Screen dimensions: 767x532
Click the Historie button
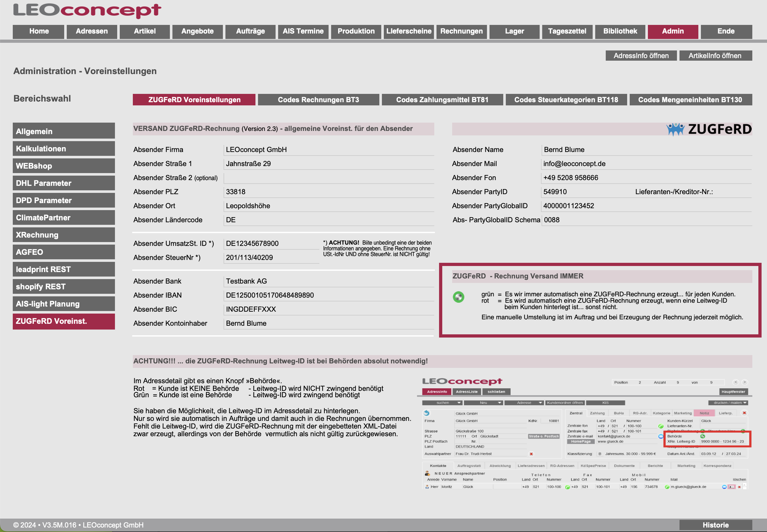[x=715, y=525]
